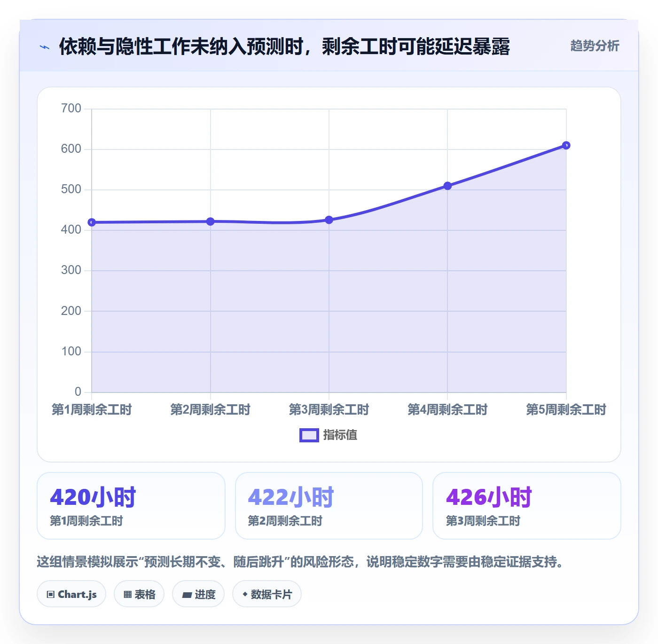Viewport: 658px width, 644px height.
Task: Select the 422小时 metric card value
Action: click(x=291, y=497)
